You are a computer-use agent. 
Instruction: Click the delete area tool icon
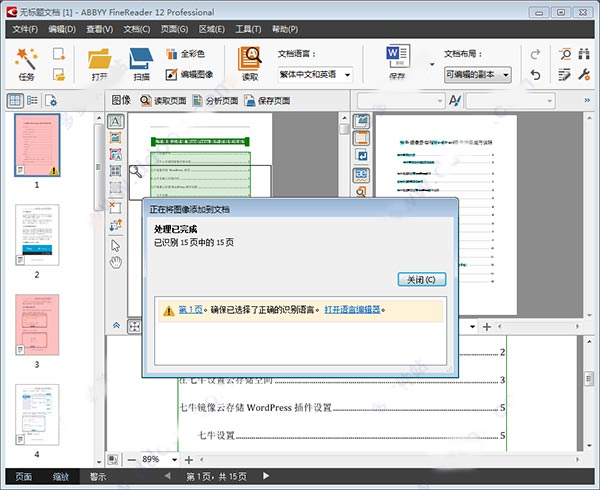point(115,207)
